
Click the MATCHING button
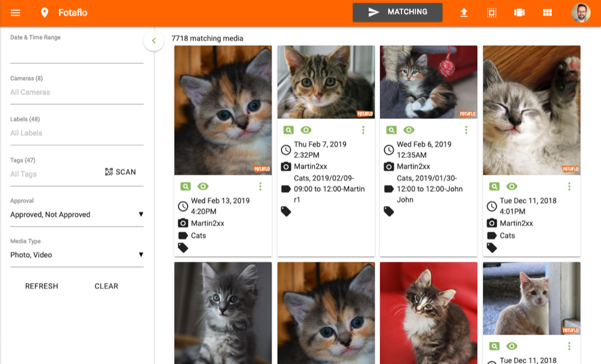tap(397, 12)
